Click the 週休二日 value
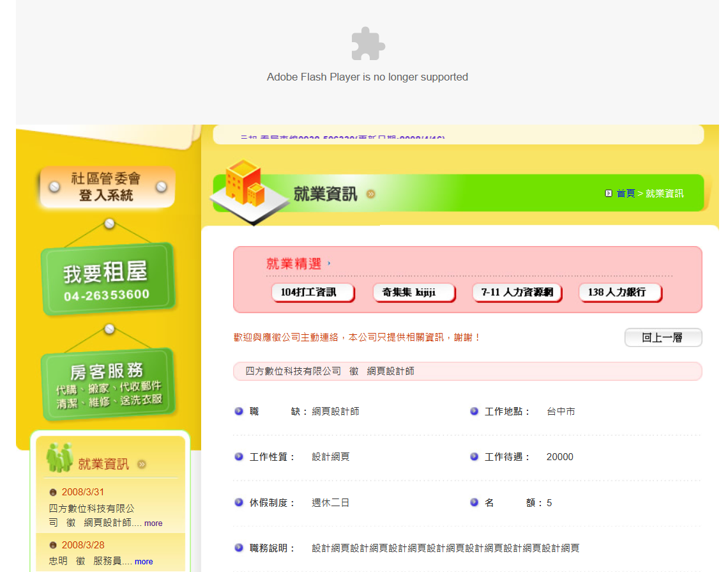 [x=330, y=502]
